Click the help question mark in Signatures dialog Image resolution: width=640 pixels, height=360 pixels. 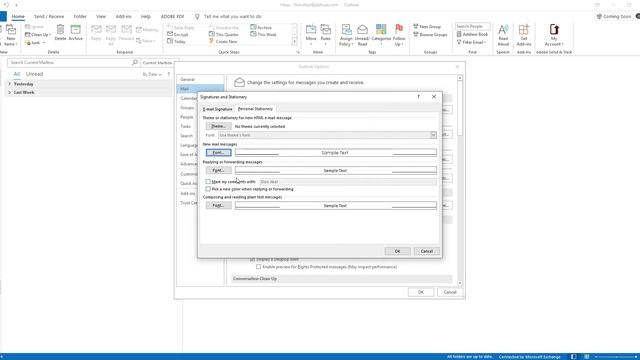[x=418, y=97]
